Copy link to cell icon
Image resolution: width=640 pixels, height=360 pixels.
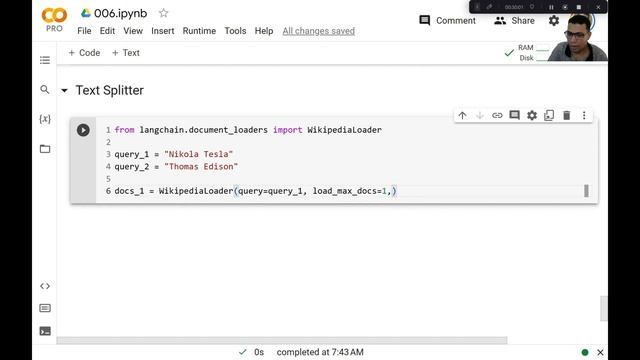497,116
